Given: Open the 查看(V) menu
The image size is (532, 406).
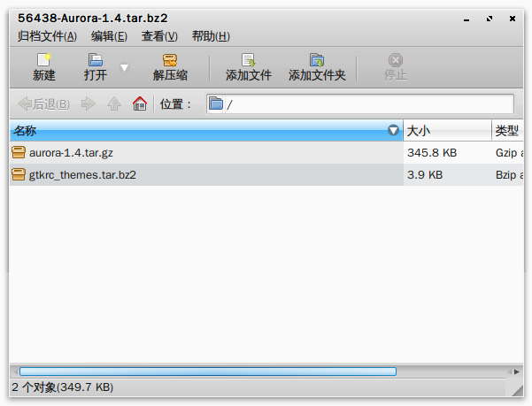Looking at the screenshot, I should 159,36.
